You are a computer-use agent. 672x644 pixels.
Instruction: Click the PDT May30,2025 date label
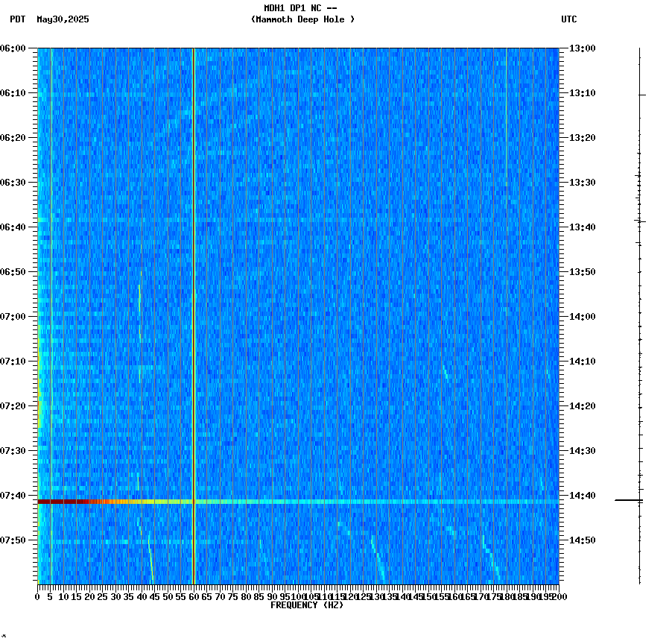50,20
